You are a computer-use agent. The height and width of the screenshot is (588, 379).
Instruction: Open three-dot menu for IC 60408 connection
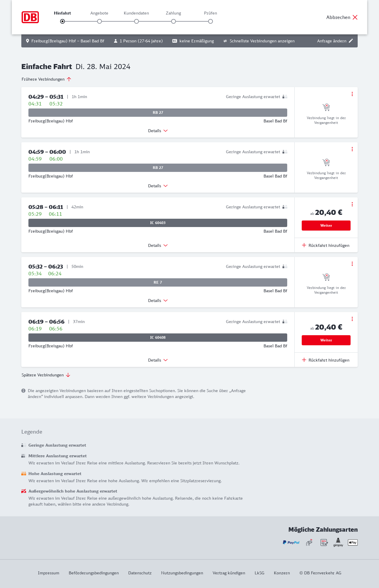(352, 319)
